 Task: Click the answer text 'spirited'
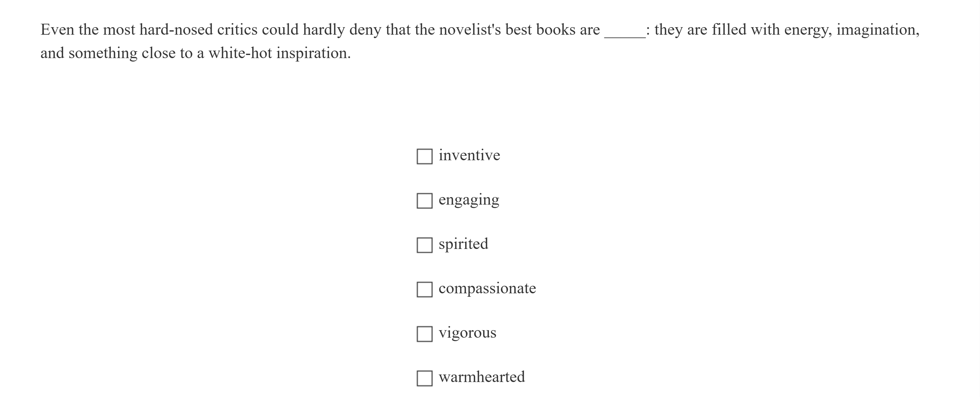pyautogui.click(x=463, y=244)
